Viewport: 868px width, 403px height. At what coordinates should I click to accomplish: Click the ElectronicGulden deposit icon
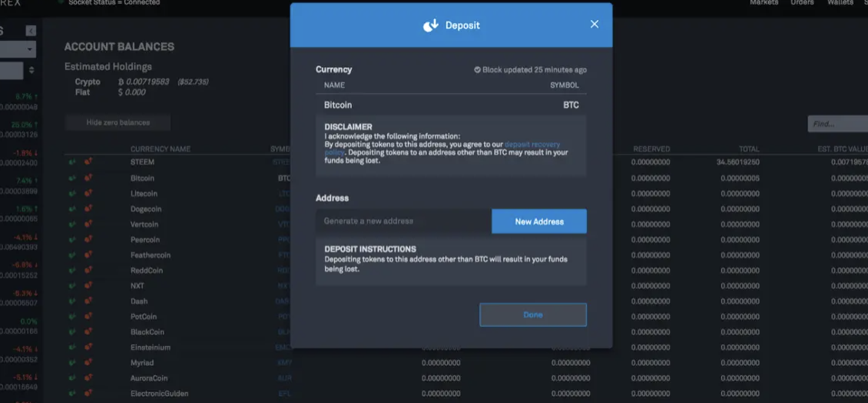click(72, 394)
